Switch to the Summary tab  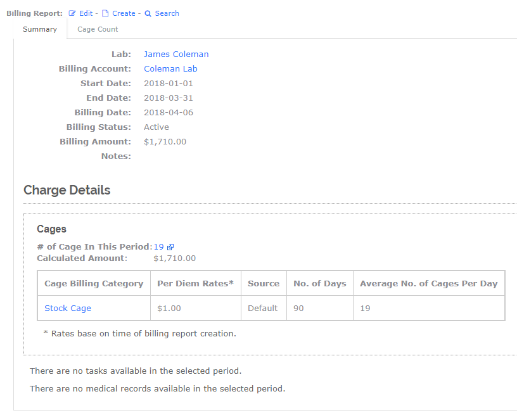click(x=40, y=29)
